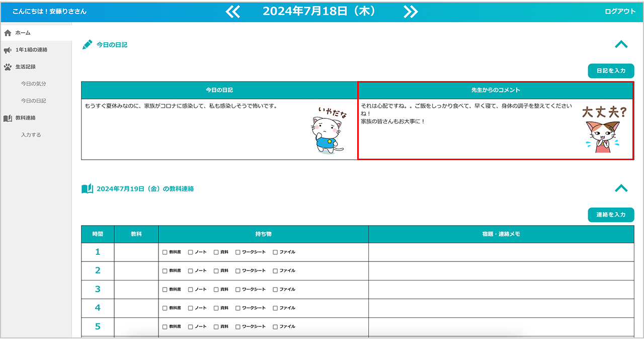Screen dimensions: 644x340
Task: Go to next day with double-right arrow
Action: [x=411, y=12]
